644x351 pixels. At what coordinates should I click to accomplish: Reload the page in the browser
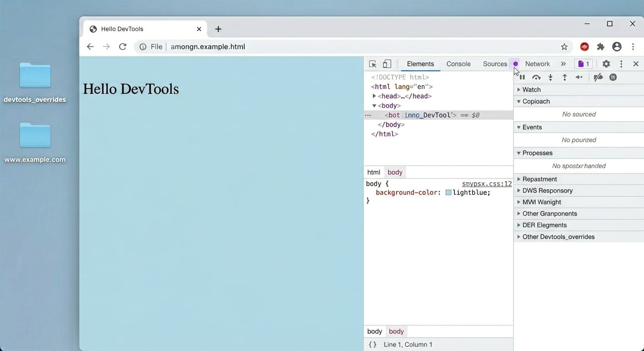click(x=123, y=47)
